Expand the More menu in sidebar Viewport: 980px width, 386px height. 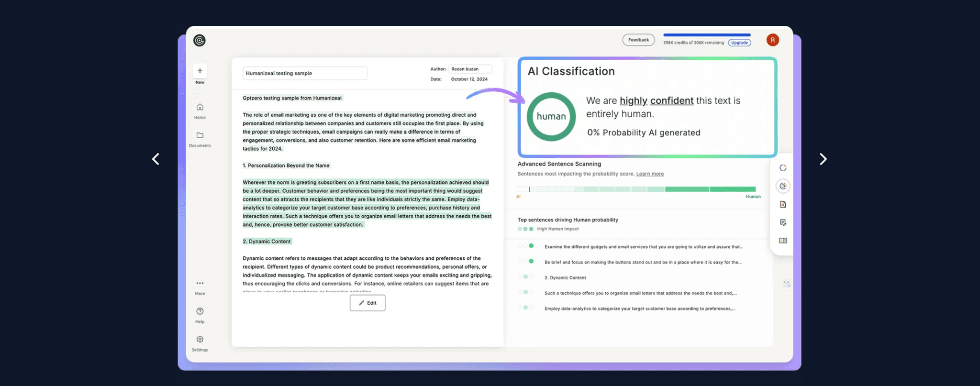[x=200, y=283]
